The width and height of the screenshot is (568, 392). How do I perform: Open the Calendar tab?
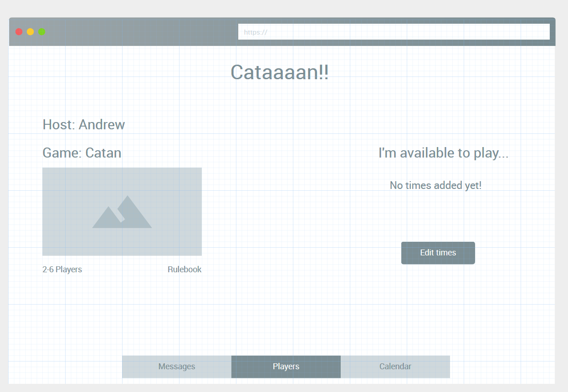coord(395,367)
